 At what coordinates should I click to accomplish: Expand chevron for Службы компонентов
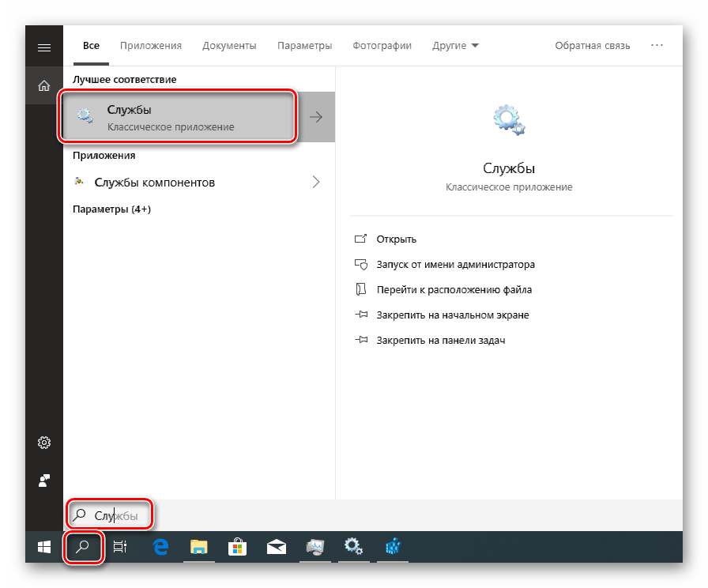point(316,183)
